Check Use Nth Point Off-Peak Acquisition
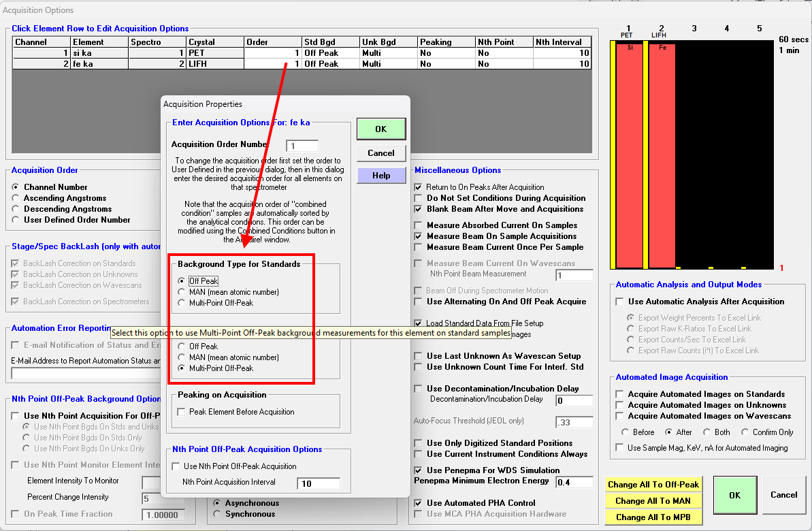The width and height of the screenshot is (812, 531). point(176,466)
